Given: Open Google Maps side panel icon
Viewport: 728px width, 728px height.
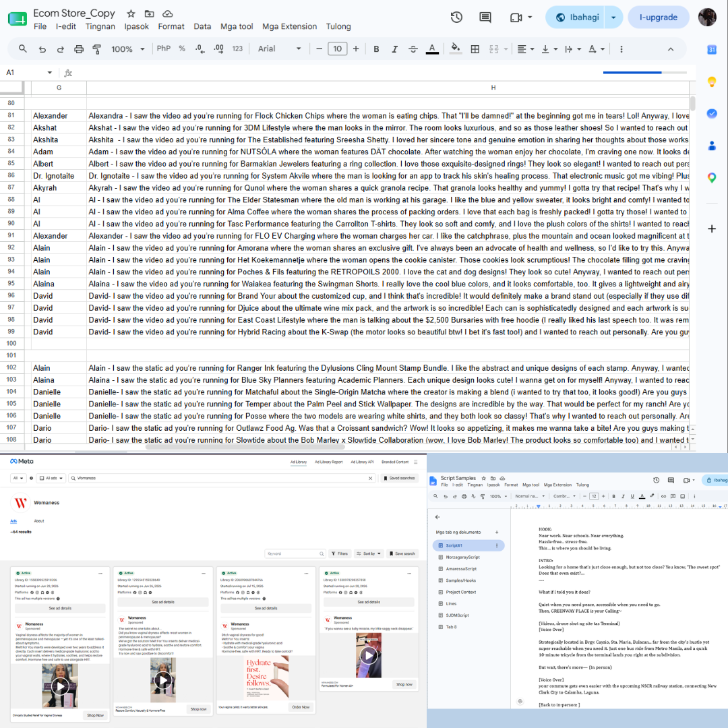Looking at the screenshot, I should [x=711, y=177].
